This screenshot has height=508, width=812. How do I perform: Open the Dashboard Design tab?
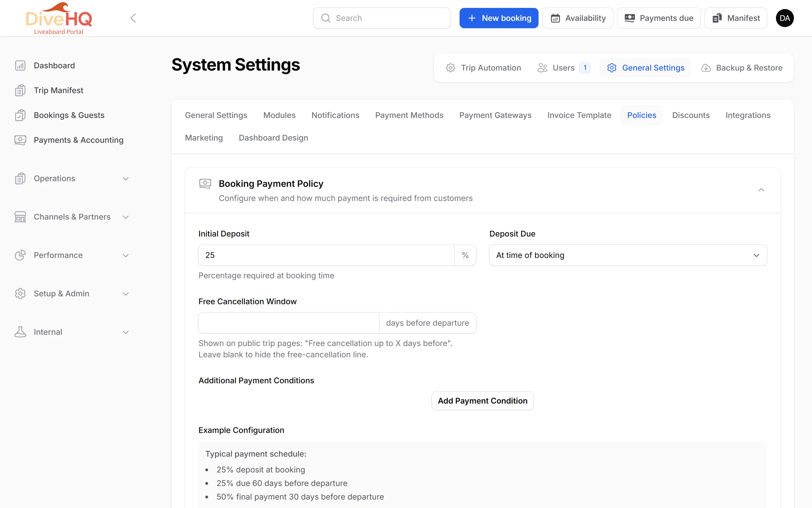click(x=273, y=138)
